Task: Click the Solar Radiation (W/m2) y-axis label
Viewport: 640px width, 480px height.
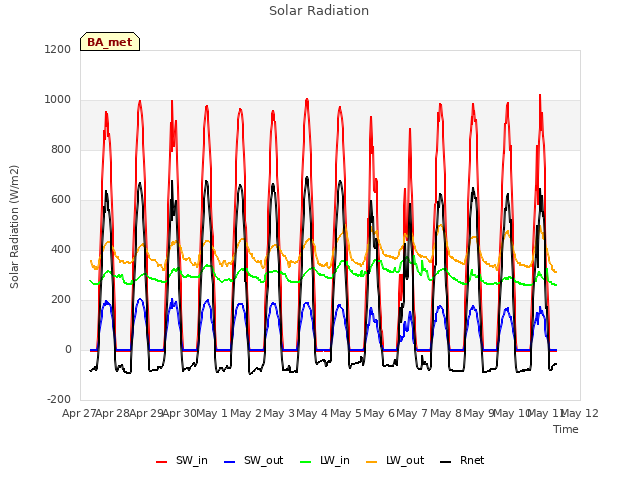Action: click(14, 227)
